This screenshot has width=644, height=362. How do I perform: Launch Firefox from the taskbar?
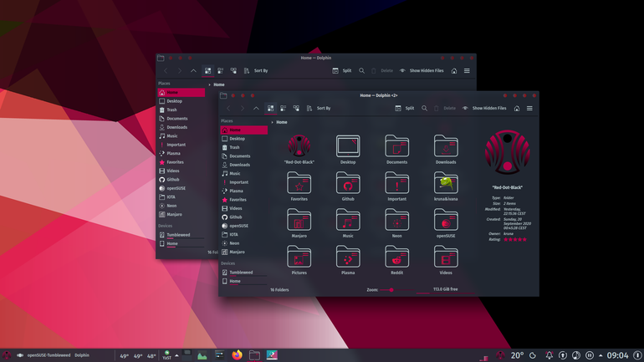pos(237,355)
